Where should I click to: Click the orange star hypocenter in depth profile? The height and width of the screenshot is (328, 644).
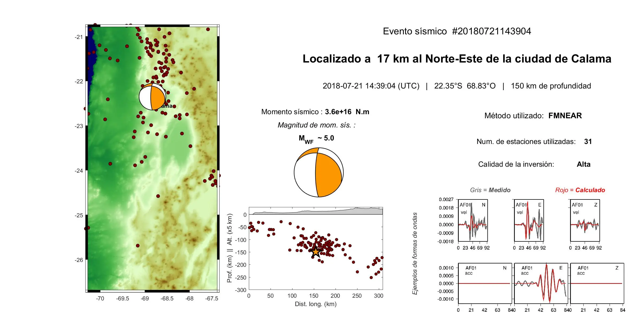(x=316, y=252)
